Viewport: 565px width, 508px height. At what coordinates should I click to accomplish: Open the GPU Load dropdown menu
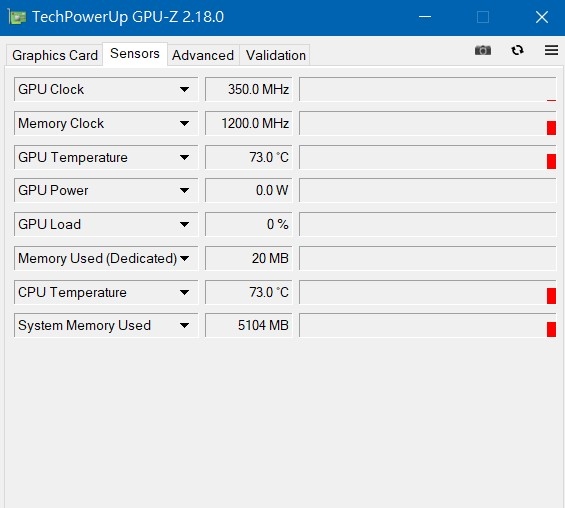pos(106,224)
